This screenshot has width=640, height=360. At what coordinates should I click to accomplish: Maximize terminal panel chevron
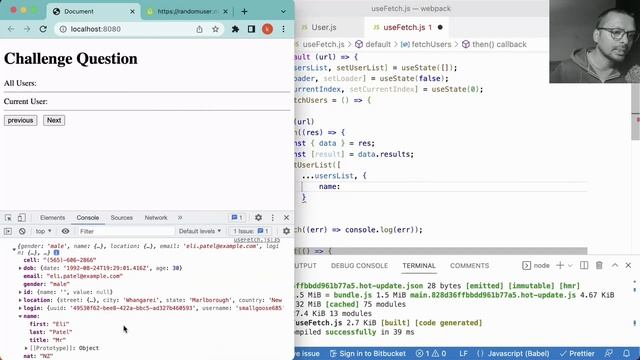[615, 265]
